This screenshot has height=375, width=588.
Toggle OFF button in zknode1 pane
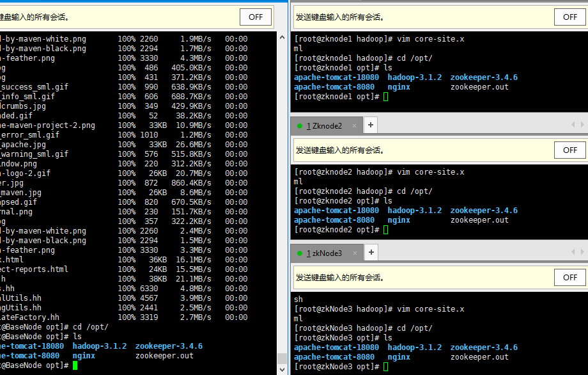coord(569,17)
